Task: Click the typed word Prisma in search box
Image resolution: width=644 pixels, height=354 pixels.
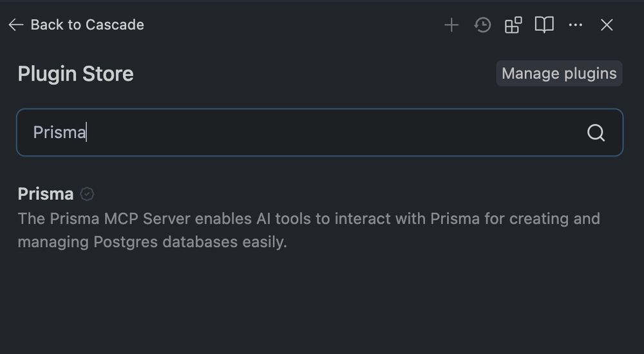Action: coord(59,132)
